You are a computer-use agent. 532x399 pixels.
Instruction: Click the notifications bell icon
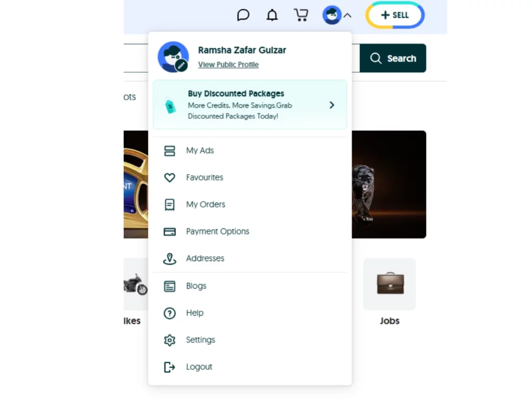point(272,15)
